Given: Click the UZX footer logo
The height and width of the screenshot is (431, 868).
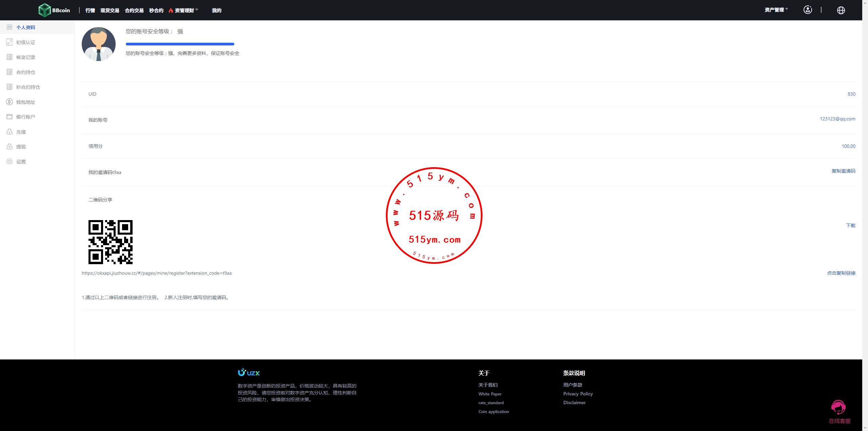Looking at the screenshot, I should [249, 373].
